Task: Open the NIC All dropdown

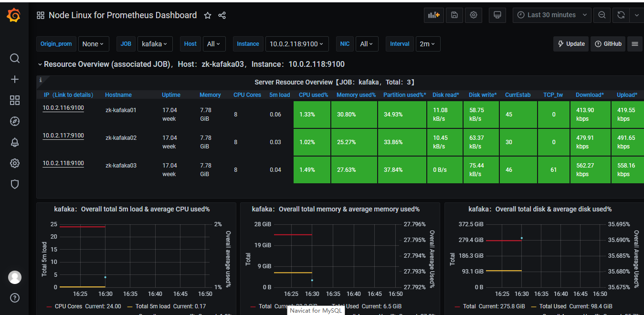Action: (x=367, y=44)
